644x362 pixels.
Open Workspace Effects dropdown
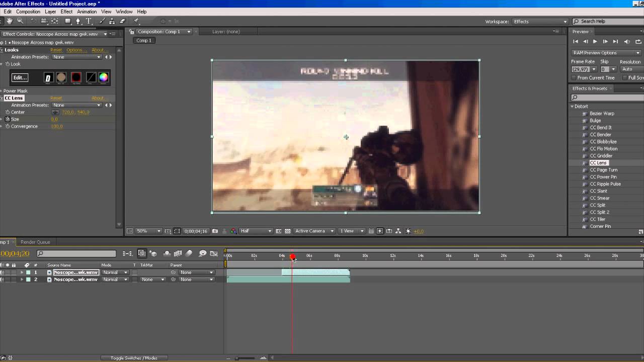tap(540, 22)
